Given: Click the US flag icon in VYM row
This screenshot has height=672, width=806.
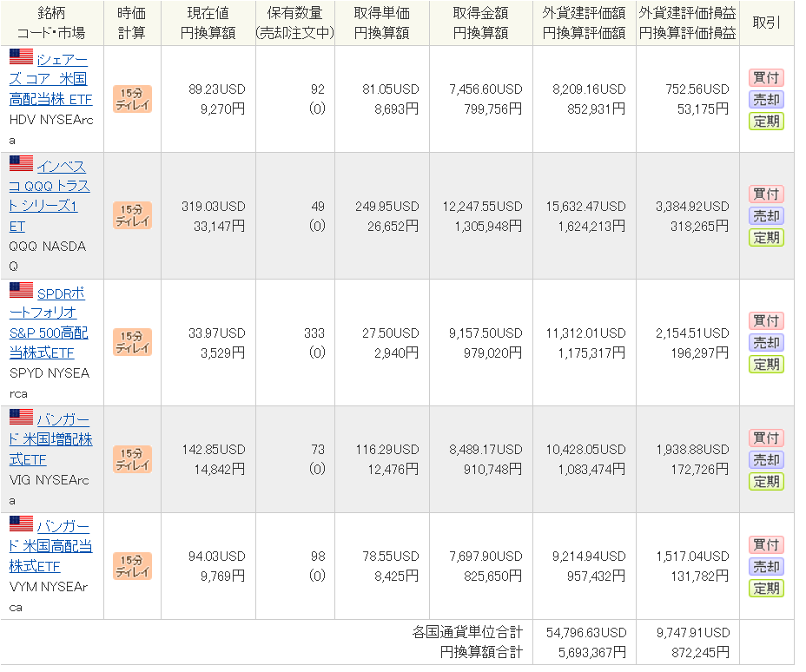Looking at the screenshot, I should (x=21, y=524).
